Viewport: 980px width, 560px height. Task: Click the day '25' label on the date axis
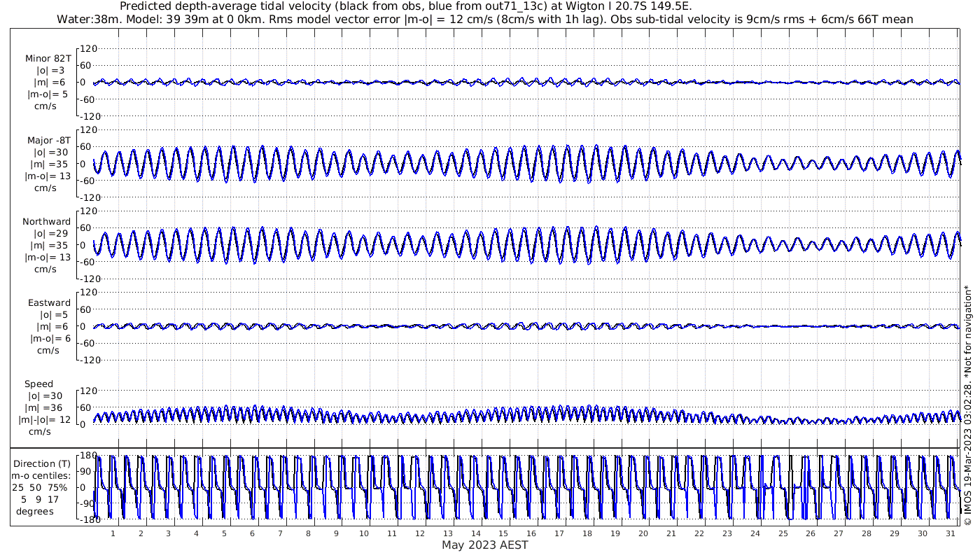783,533
